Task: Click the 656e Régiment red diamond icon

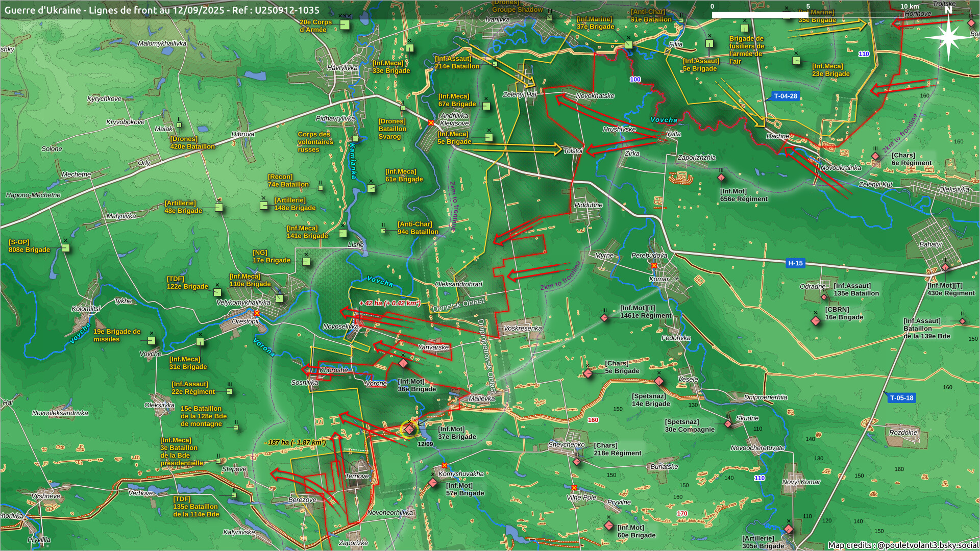Action: point(721,178)
